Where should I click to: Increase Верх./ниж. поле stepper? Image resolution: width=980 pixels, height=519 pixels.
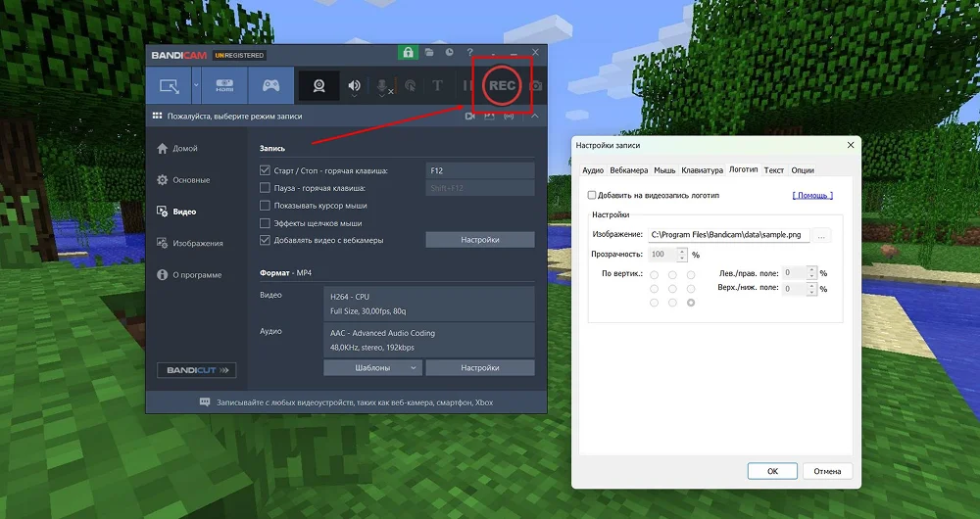[x=811, y=285]
